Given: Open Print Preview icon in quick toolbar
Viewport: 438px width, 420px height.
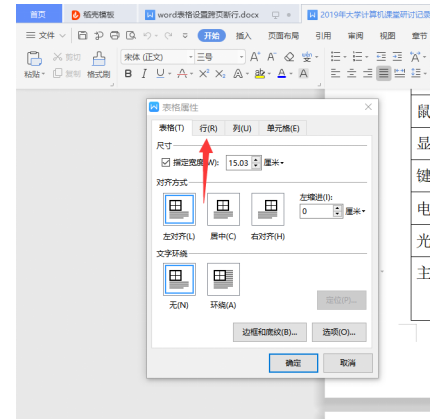Looking at the screenshot, I should point(131,35).
